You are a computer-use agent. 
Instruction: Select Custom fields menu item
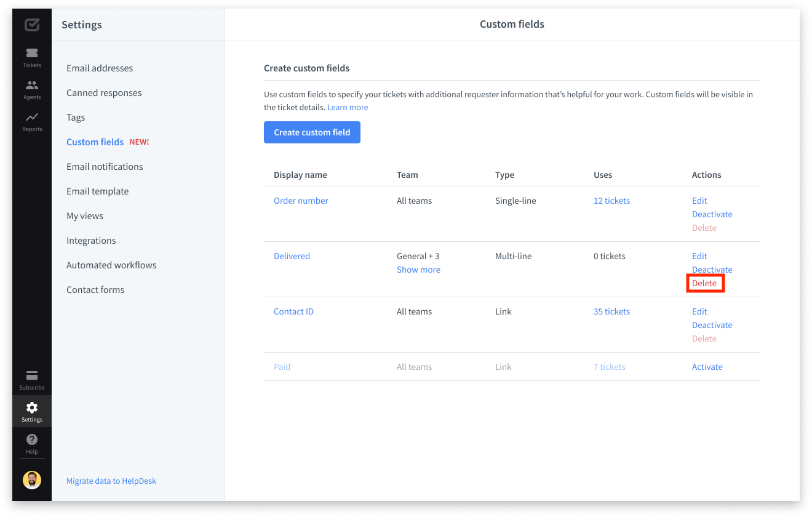tap(95, 142)
